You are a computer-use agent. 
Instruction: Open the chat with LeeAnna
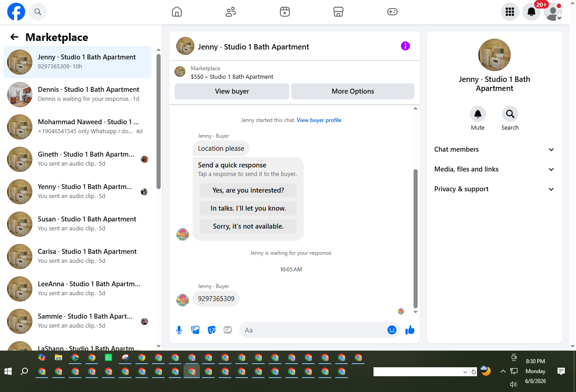click(78, 289)
